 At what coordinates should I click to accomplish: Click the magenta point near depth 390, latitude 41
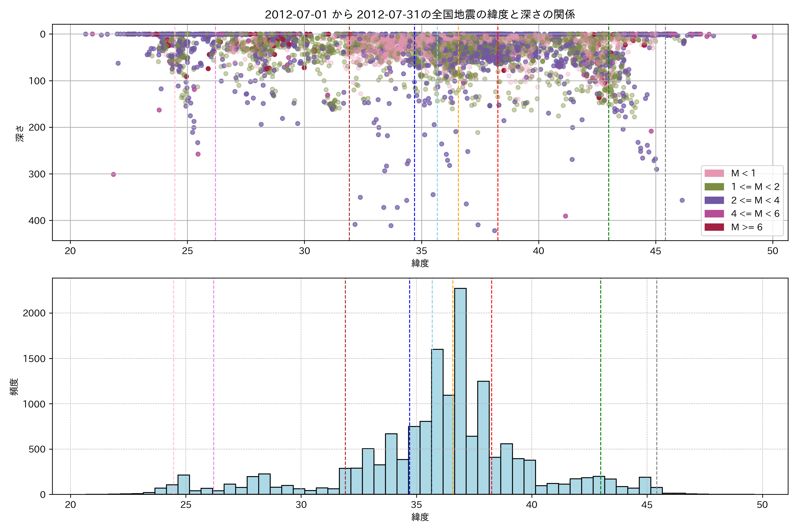click(565, 216)
